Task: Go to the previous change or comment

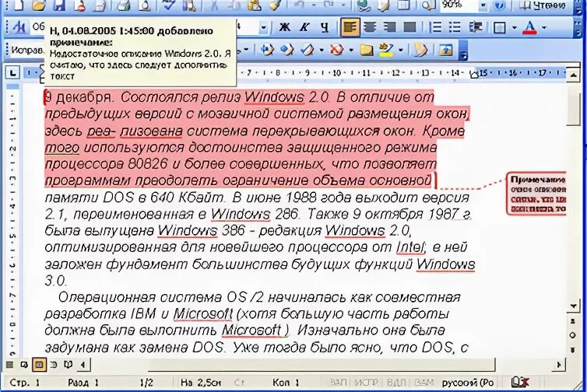Action: [x=267, y=50]
